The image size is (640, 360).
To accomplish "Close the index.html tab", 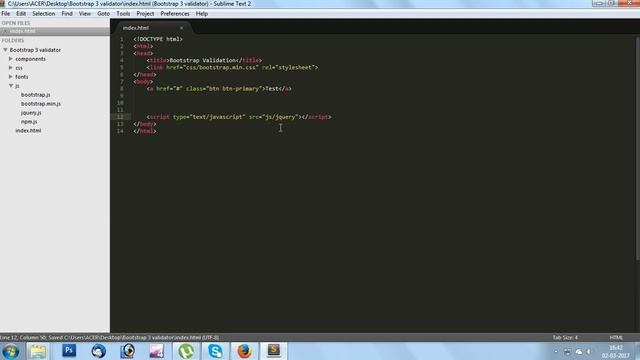I will pyautogui.click(x=182, y=28).
